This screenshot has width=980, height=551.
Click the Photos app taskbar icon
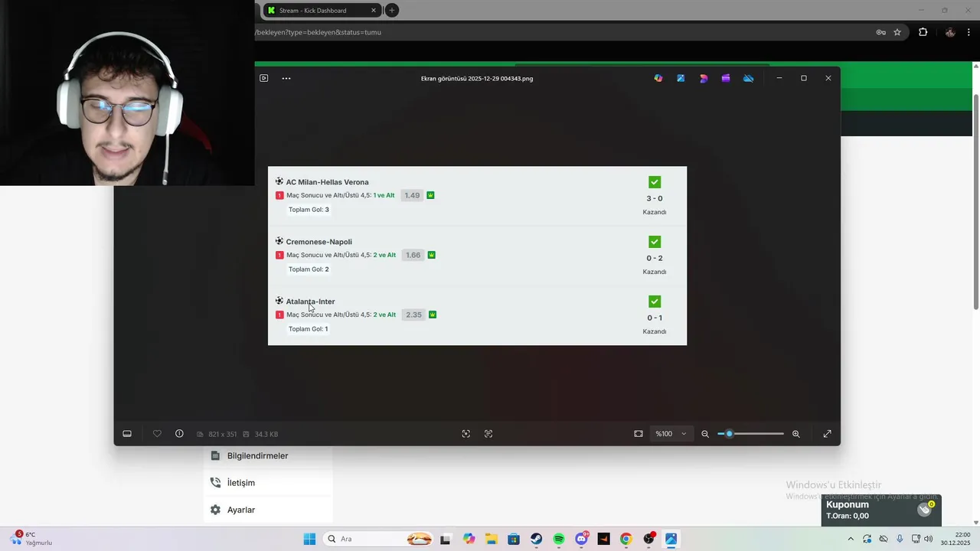point(671,539)
